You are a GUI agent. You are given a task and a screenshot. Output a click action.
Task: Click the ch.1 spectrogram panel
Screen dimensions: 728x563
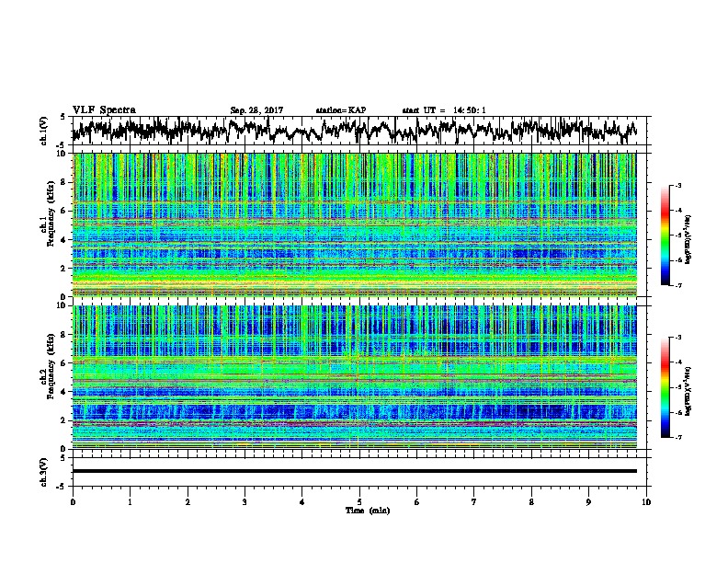coord(355,224)
